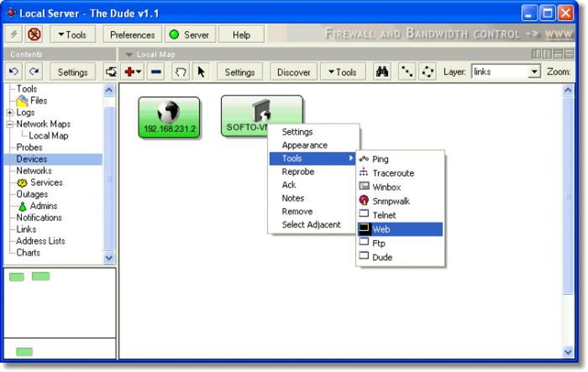
Task: Click the circular dots layout icon
Action: coord(428,71)
